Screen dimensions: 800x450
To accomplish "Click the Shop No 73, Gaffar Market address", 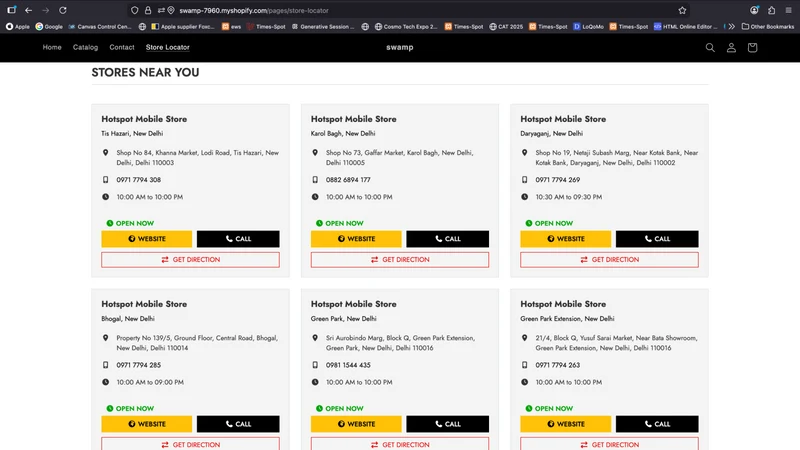I will 399,158.
